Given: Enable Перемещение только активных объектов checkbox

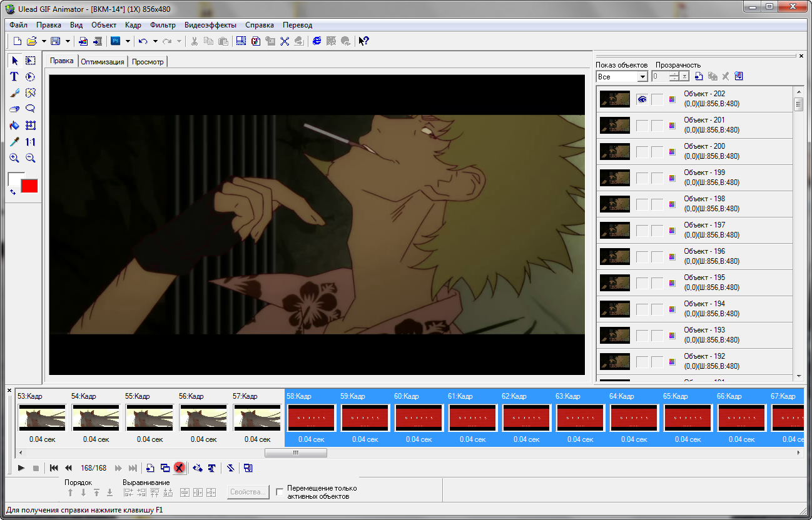Looking at the screenshot, I should (280, 492).
